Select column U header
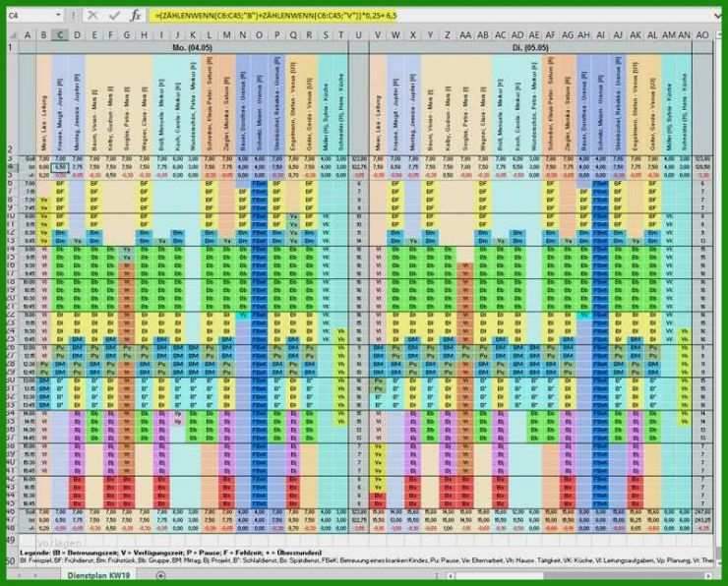 pyautogui.click(x=358, y=34)
